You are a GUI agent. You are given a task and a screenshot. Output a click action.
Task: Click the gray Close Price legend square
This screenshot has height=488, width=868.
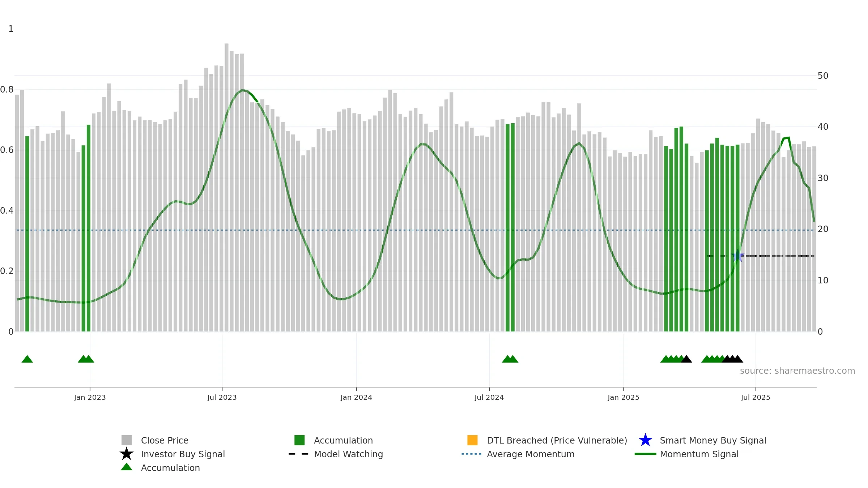click(x=127, y=440)
